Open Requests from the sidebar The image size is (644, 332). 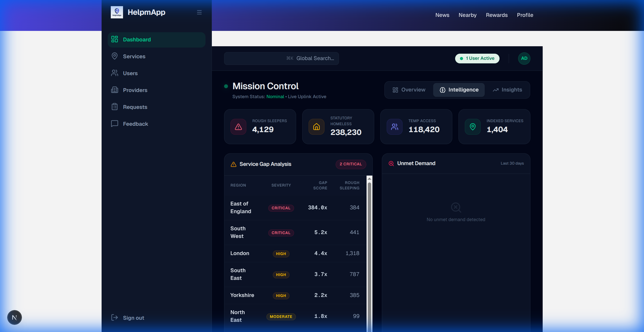(x=135, y=107)
